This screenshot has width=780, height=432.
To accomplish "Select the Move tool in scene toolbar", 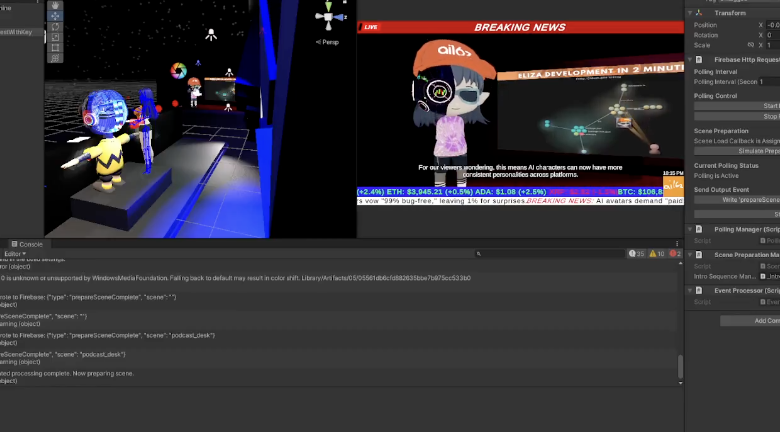I will point(55,16).
